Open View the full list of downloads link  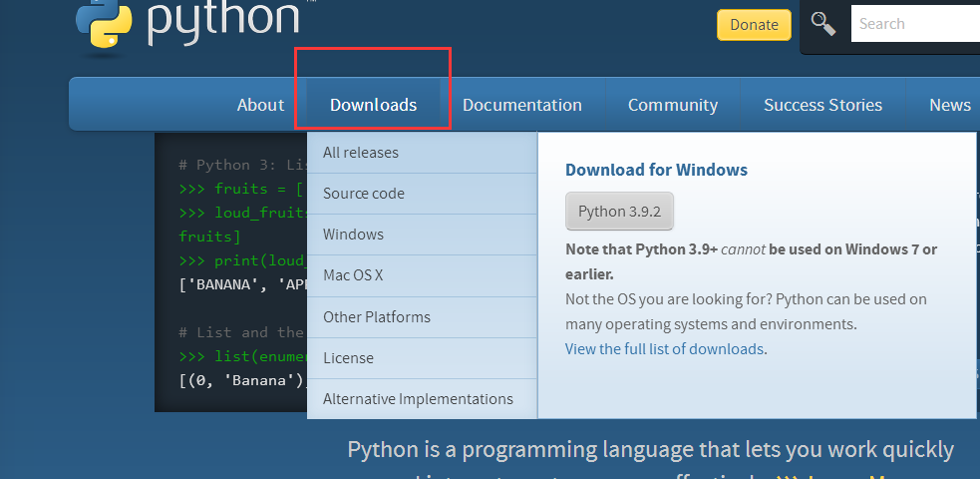[664, 349]
